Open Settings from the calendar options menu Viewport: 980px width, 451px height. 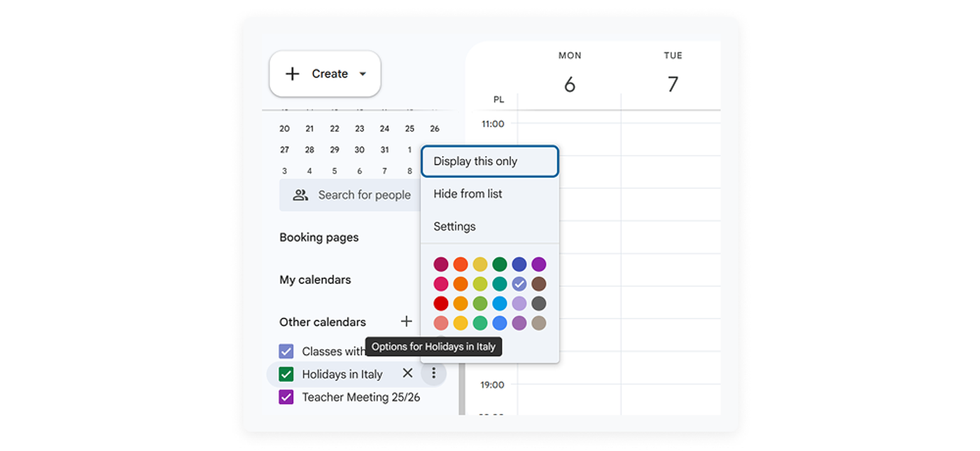[454, 226]
